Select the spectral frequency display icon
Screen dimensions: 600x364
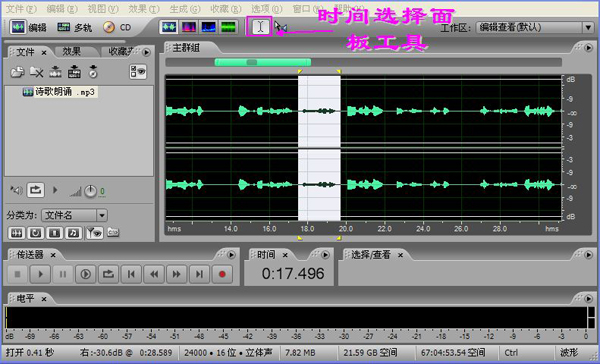click(x=189, y=27)
